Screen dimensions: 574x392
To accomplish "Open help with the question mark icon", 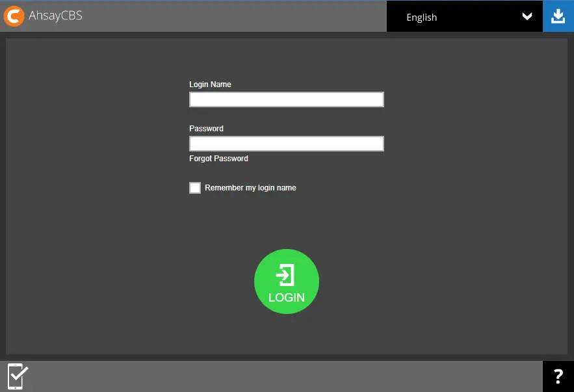I will pyautogui.click(x=558, y=376).
